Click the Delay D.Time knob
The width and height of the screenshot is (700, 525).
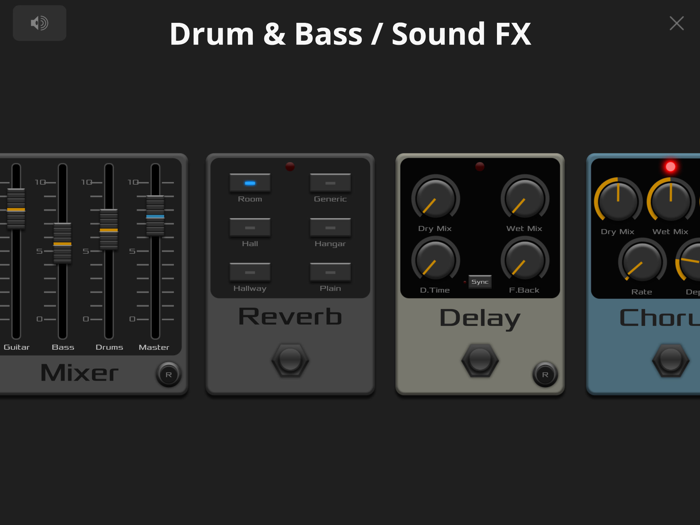coord(435,260)
